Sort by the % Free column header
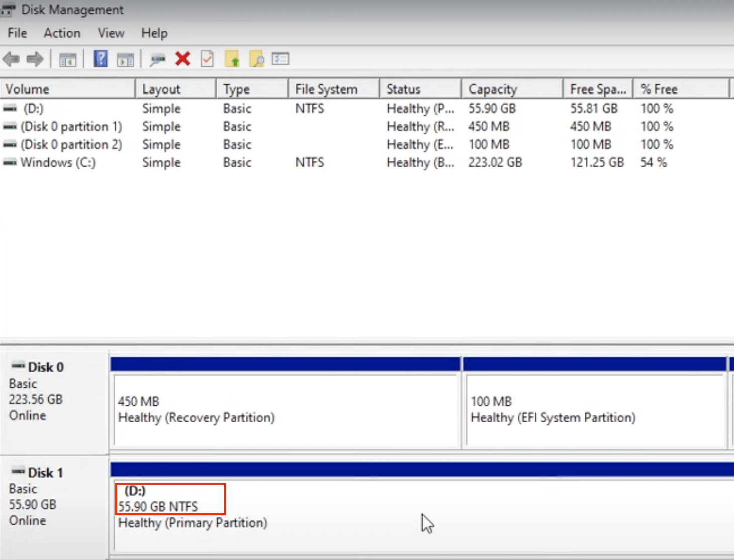Viewport: 734px width, 560px height. (681, 89)
